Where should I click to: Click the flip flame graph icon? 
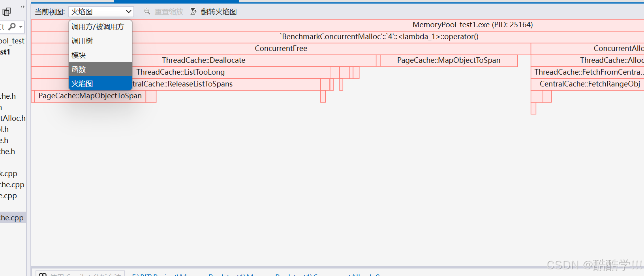click(193, 11)
